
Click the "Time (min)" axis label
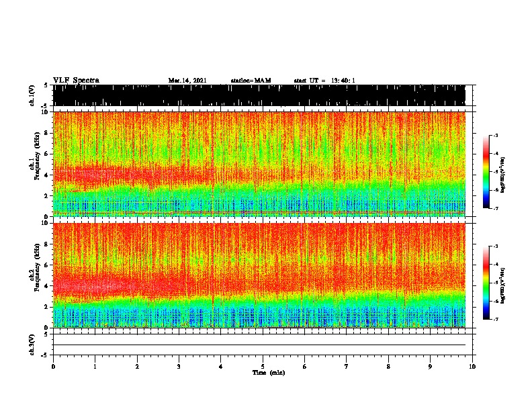click(x=269, y=373)
